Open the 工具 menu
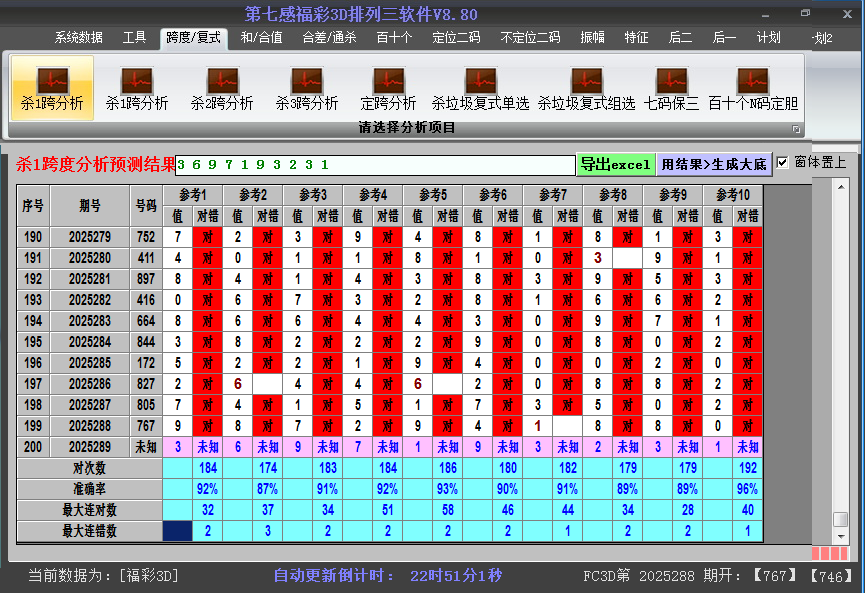Viewport: 865px width, 593px height. point(134,37)
